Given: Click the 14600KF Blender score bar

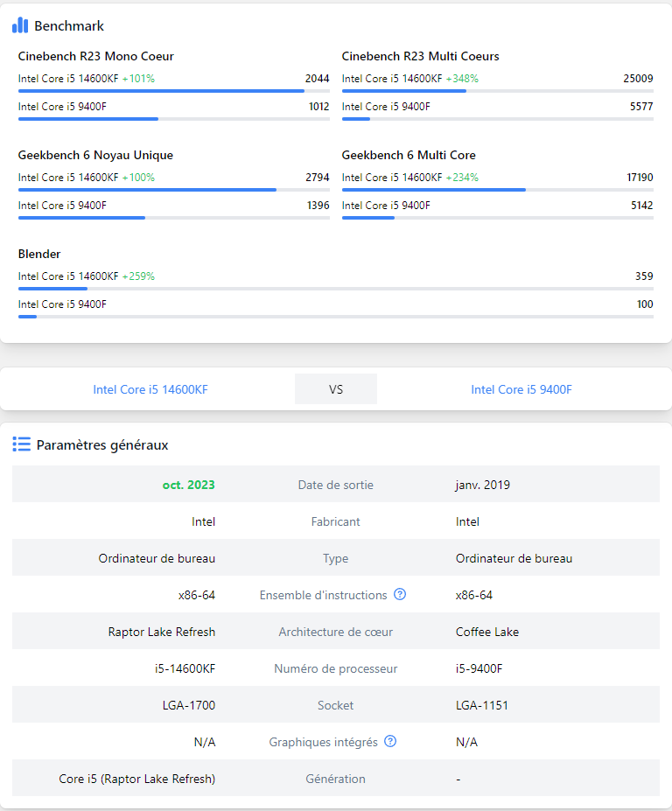Looking at the screenshot, I should coord(52,289).
